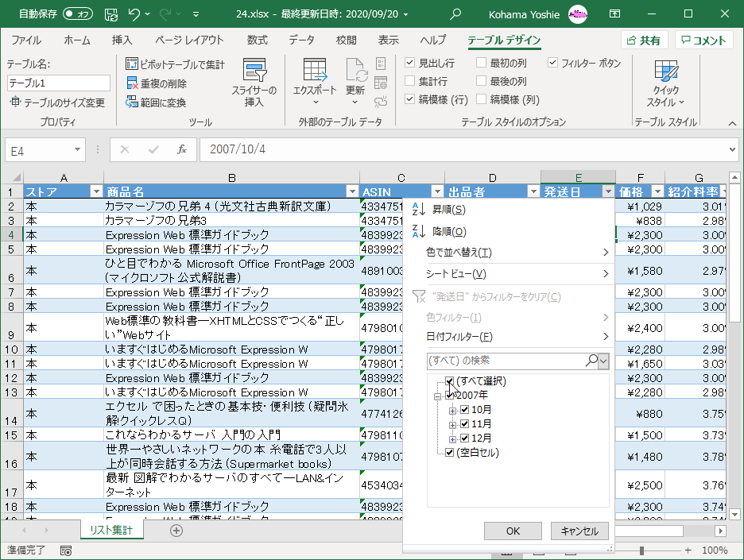Image resolution: width=744 pixels, height=560 pixels.
Task: Open filter dropdown for 価格 column
Action: tap(657, 191)
